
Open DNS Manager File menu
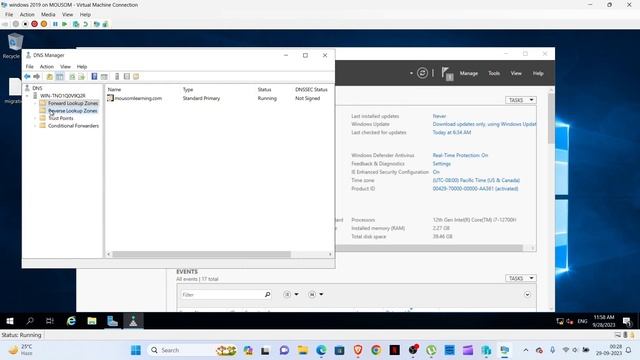point(30,67)
